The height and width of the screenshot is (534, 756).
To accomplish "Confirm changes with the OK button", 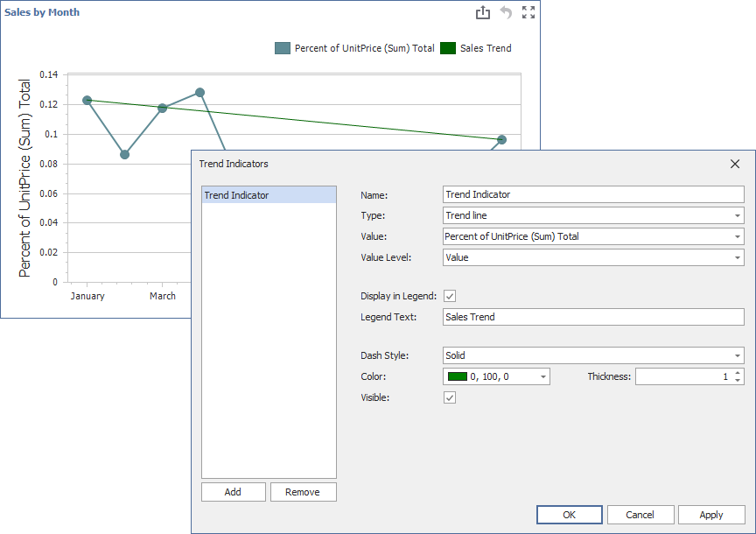I will pyautogui.click(x=569, y=515).
